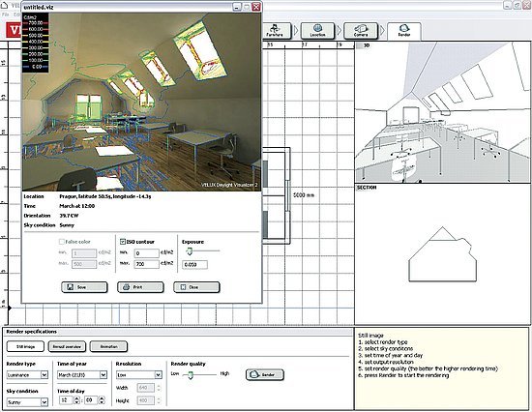Close the untitled.viz dialog with X
Image resolution: width=532 pixels, height=412 pixels.
tap(256, 7)
